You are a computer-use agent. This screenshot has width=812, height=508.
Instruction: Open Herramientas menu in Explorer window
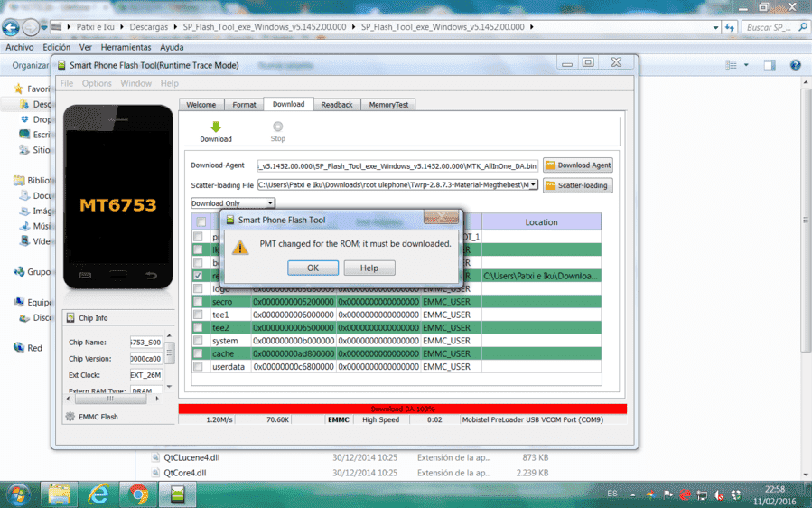pos(126,47)
